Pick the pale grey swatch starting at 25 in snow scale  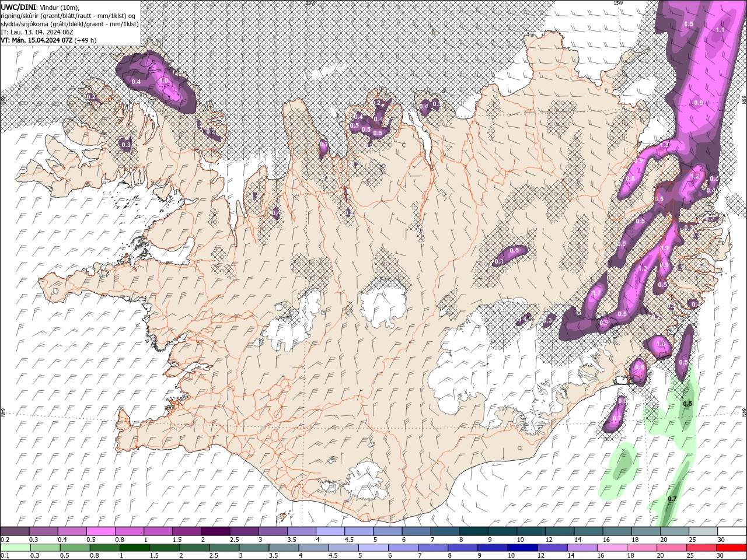coord(703,531)
